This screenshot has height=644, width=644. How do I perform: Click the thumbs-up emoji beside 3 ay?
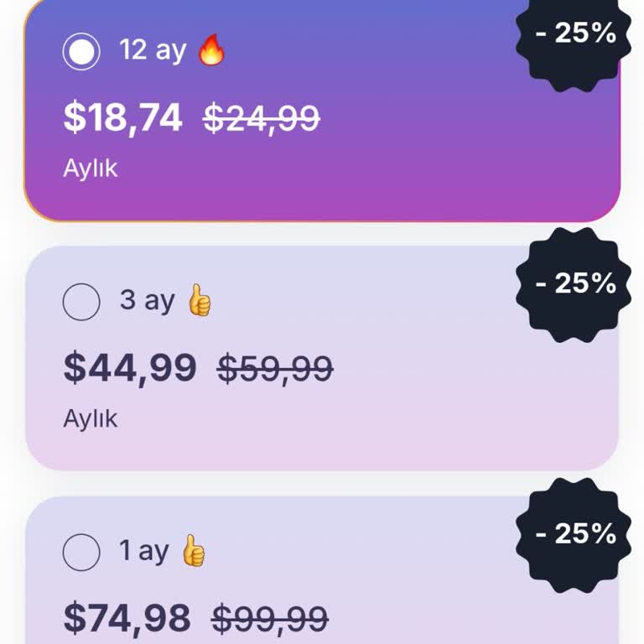point(199,300)
